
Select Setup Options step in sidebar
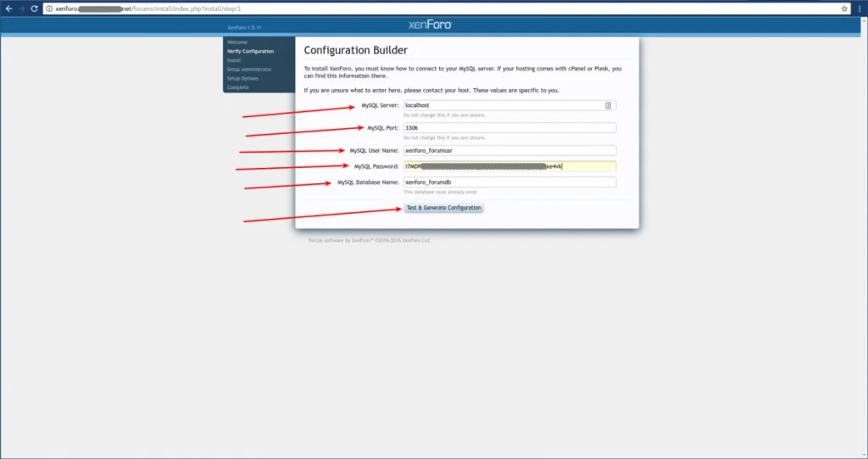click(242, 79)
